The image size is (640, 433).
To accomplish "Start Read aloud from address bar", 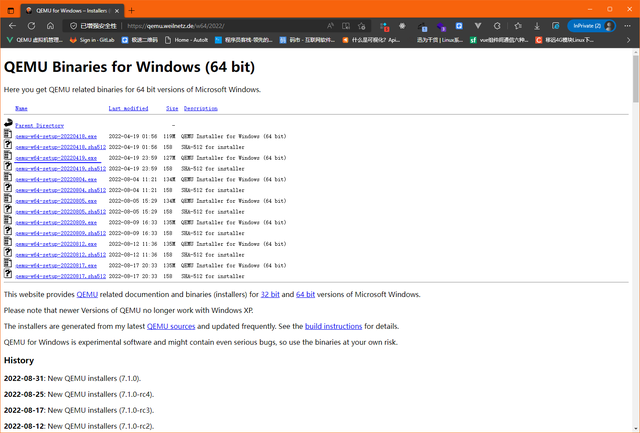I will (x=330, y=26).
